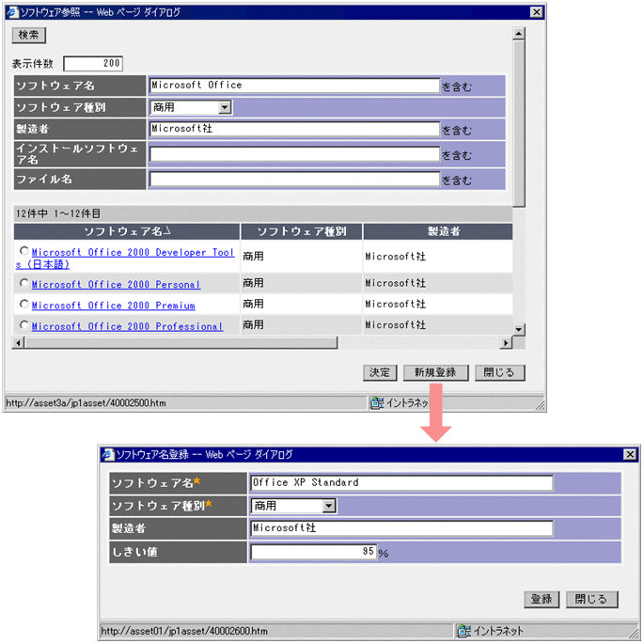Click the 12件中 1～12件目 result count text
The height and width of the screenshot is (644, 644).
(58, 213)
